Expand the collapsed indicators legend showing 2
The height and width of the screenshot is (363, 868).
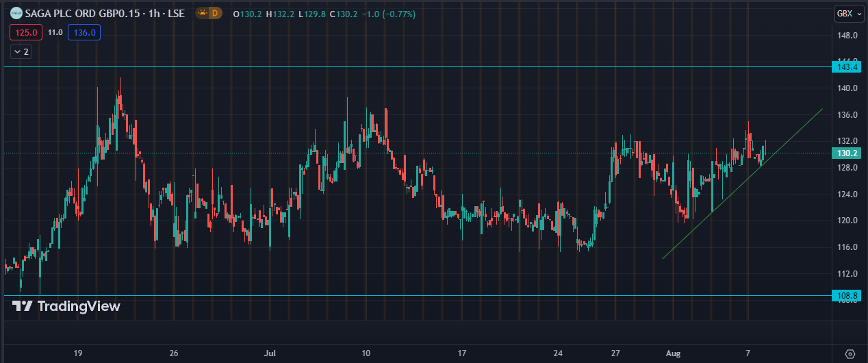[20, 51]
